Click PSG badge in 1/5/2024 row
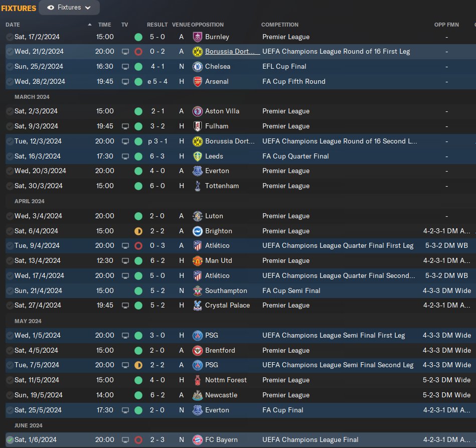Viewport: 476px width, 448px height. pos(198,335)
